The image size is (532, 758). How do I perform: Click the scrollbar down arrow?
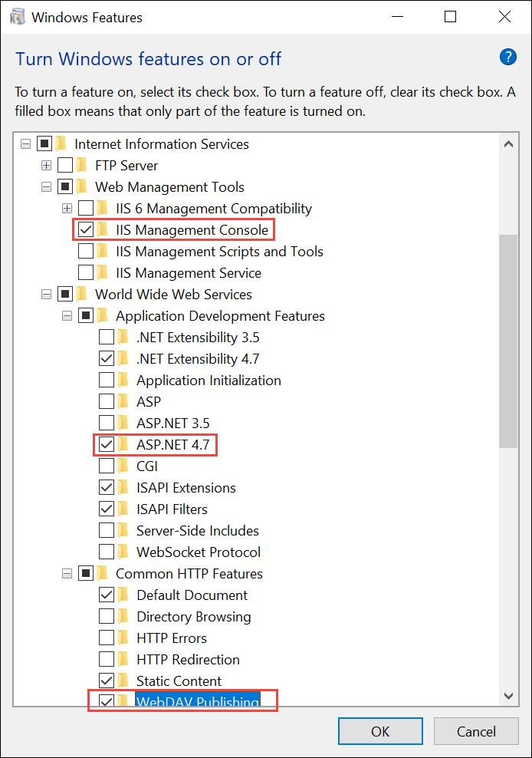coord(508,695)
